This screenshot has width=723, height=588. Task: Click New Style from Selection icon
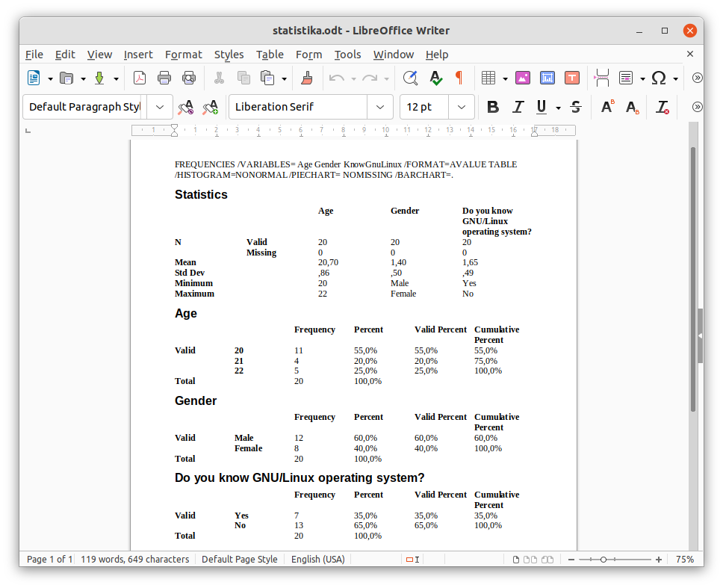(211, 107)
